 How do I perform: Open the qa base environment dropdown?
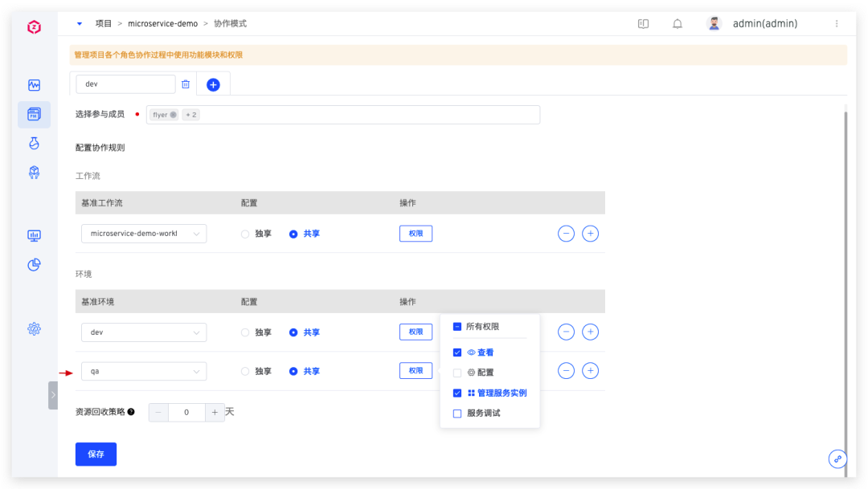[144, 372]
